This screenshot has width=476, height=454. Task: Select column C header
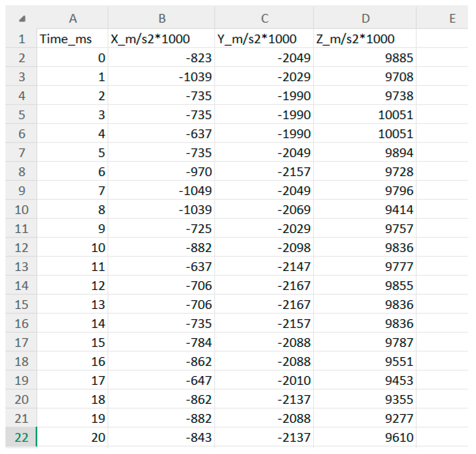[x=264, y=19]
